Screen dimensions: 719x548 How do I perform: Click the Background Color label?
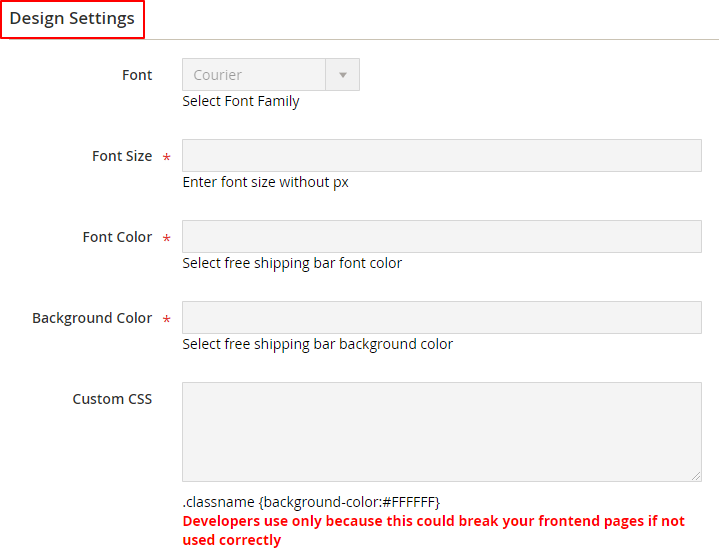click(x=92, y=318)
